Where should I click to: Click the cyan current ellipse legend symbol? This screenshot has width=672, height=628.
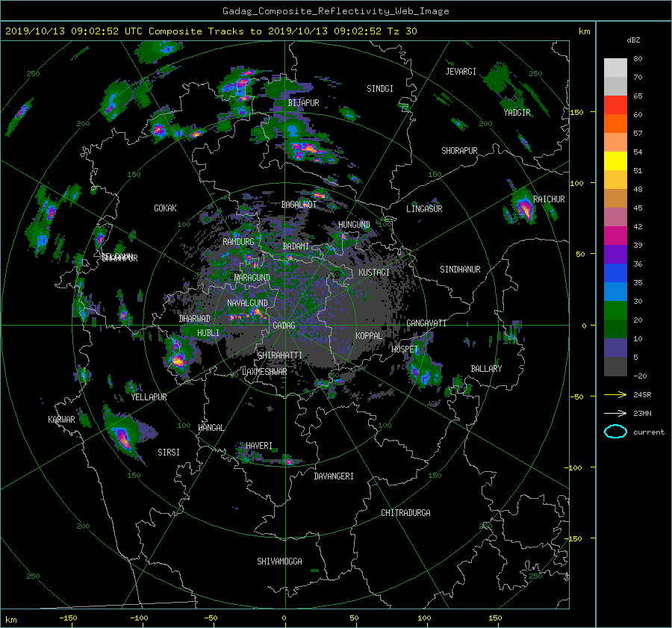point(615,432)
